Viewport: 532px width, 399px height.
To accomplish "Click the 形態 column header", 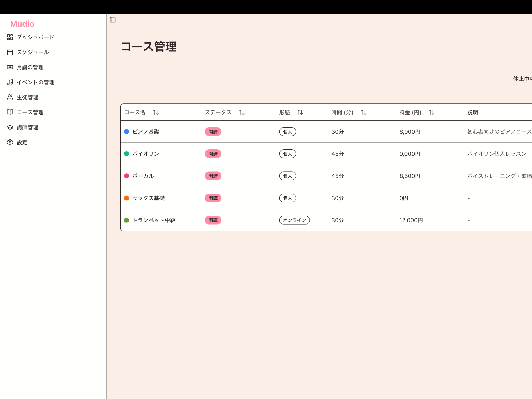I will point(284,112).
